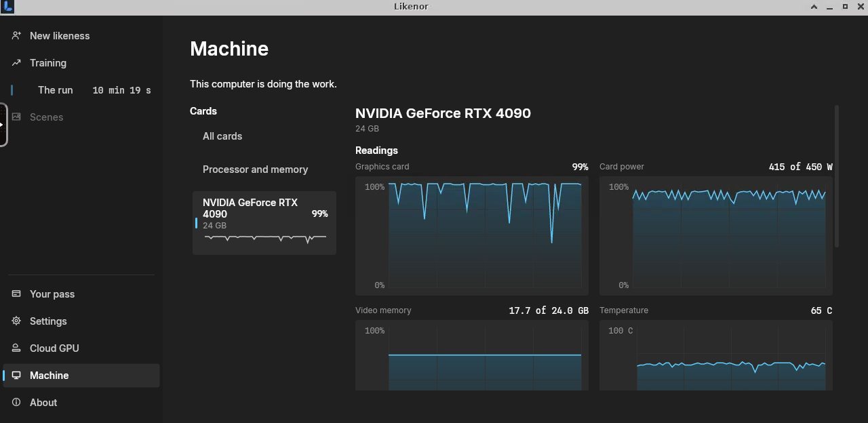Click the Machine monitor icon
868x423 pixels.
pyautogui.click(x=16, y=375)
